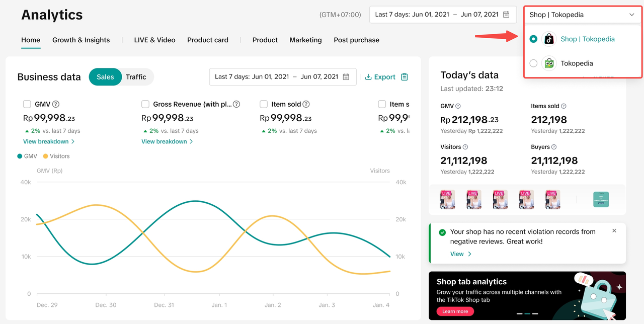Click the clipboard icon next to Export
644x324 pixels.
[x=405, y=77]
